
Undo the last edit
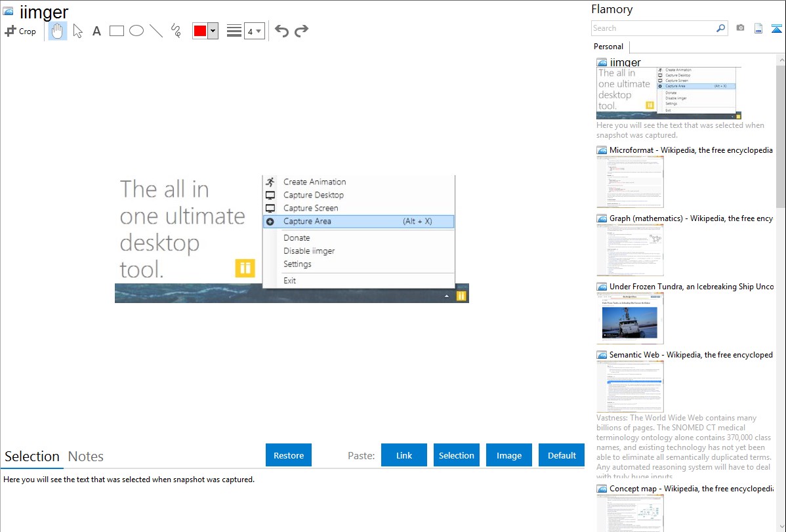(281, 31)
